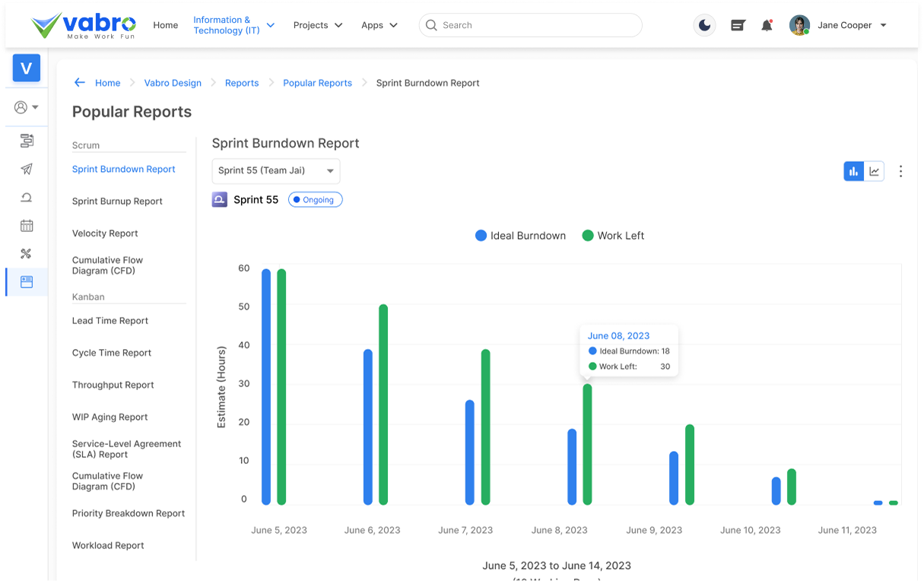Switch chart to line view
924x581 pixels.
[873, 171]
